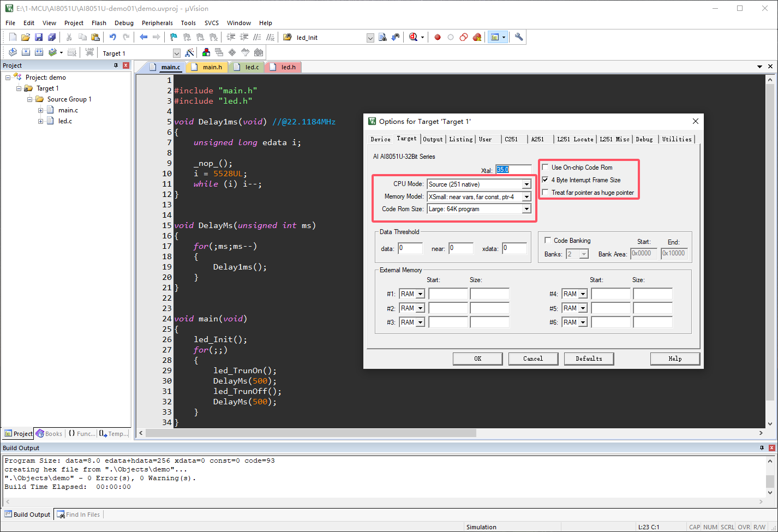Open the Books panel tab

49,434
